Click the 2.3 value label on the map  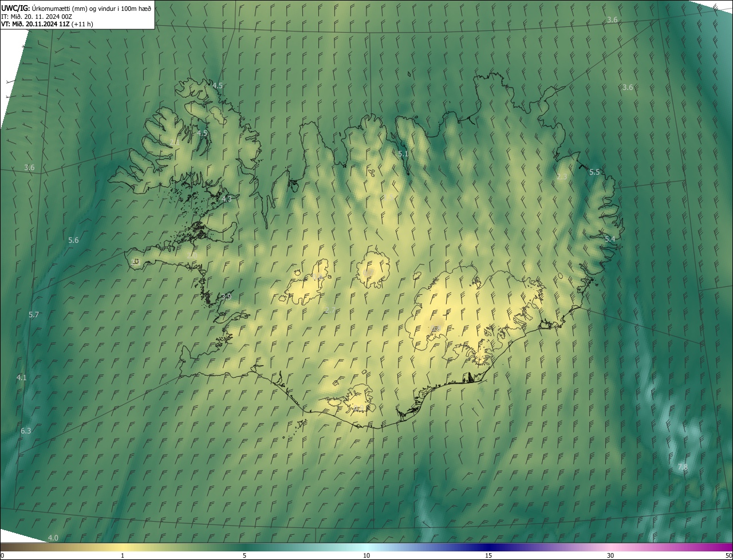(562, 177)
